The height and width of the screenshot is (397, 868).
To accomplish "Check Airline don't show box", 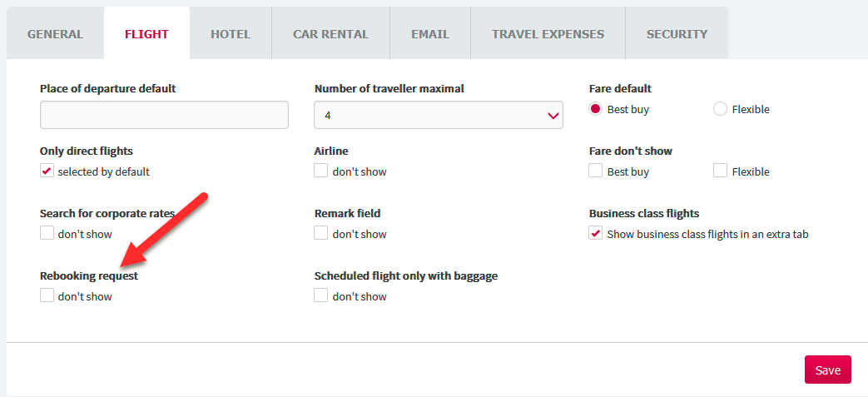I will tap(321, 171).
